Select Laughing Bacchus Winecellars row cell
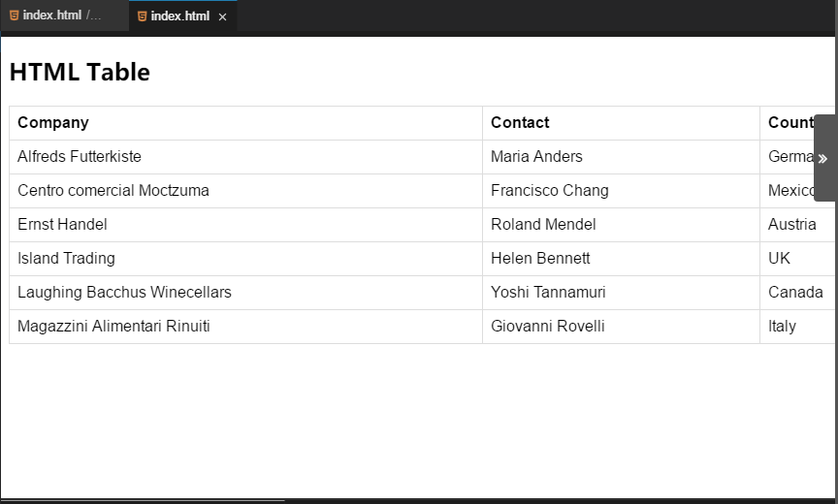The height and width of the screenshot is (504, 838). pos(245,293)
